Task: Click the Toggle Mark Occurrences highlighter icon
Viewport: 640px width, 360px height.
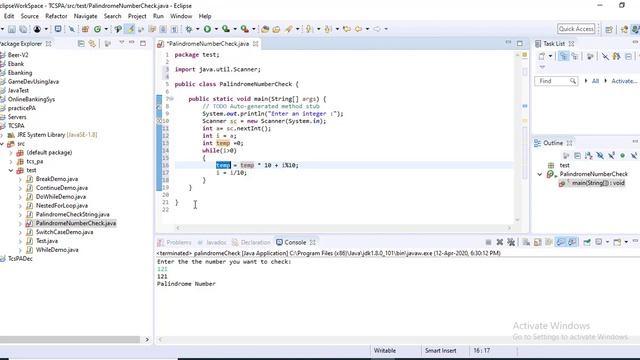Action: (x=130, y=29)
